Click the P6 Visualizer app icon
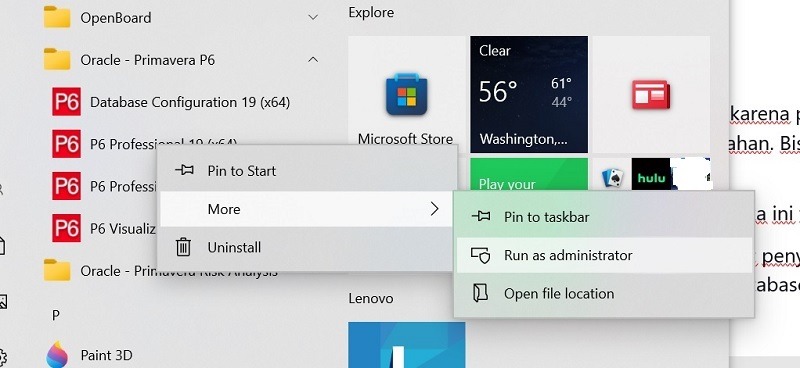The width and height of the screenshot is (800, 368). [66, 228]
